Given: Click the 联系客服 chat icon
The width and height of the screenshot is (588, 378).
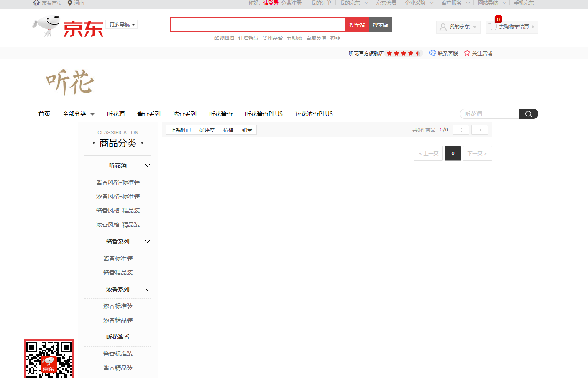Looking at the screenshot, I should click(433, 53).
